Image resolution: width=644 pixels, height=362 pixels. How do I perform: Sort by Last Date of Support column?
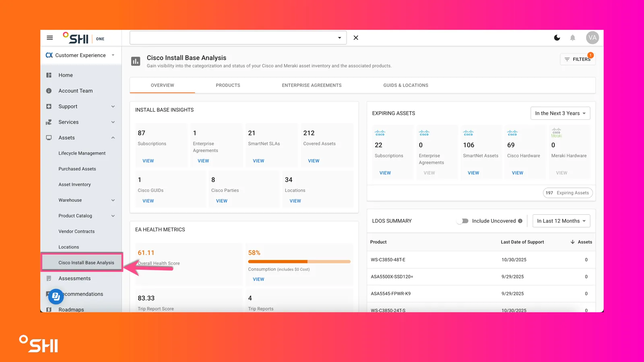point(522,242)
